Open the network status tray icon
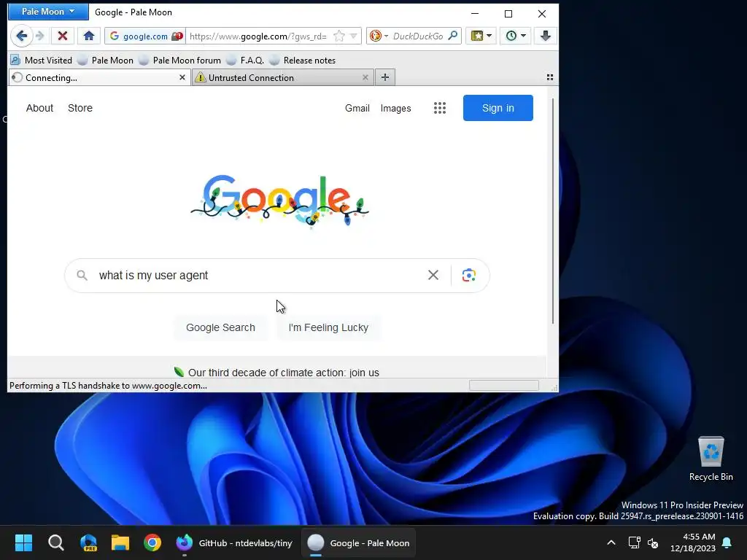Image resolution: width=747 pixels, height=560 pixels. tap(634, 542)
